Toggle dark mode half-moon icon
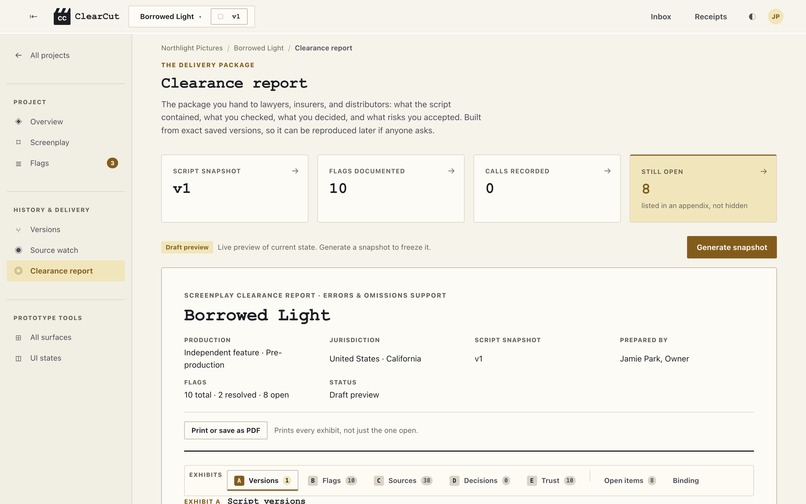This screenshot has width=806, height=504. [x=752, y=16]
